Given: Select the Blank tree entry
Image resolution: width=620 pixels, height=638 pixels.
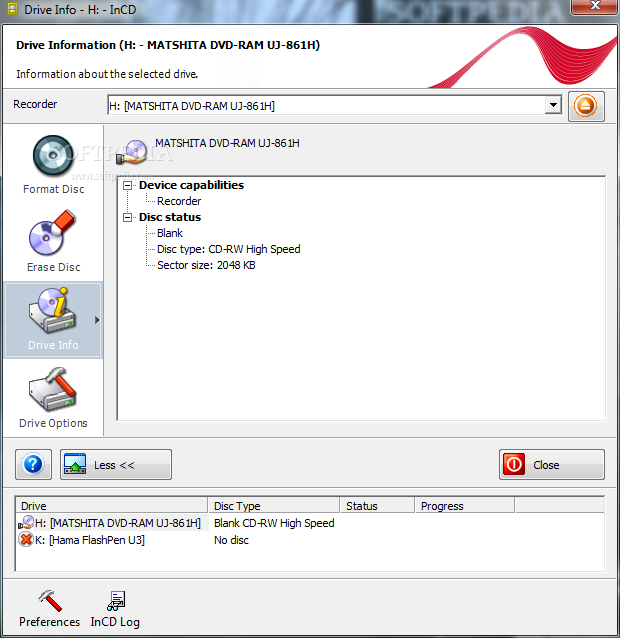Looking at the screenshot, I should (x=170, y=233).
